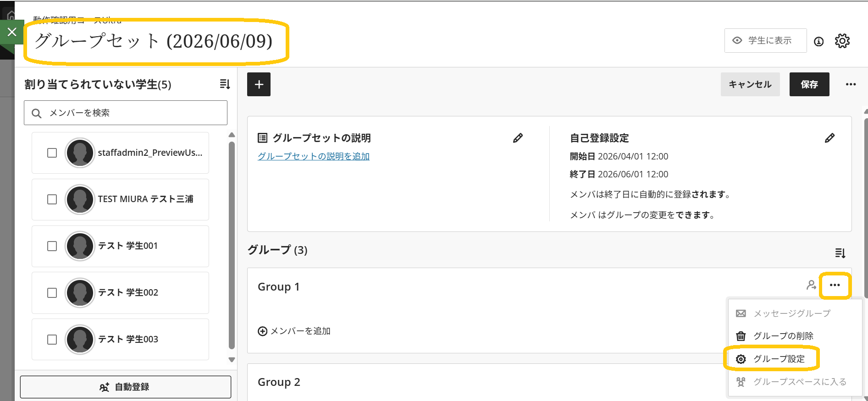
Task: Click 終了日 2026/06/01 12:00 text
Action: [x=619, y=174]
